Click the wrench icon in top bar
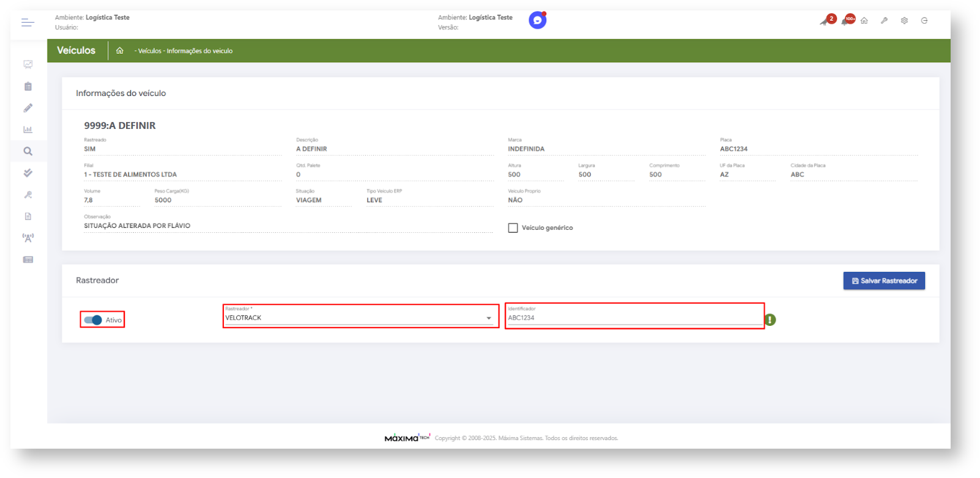The width and height of the screenshot is (980, 478). [x=884, y=21]
